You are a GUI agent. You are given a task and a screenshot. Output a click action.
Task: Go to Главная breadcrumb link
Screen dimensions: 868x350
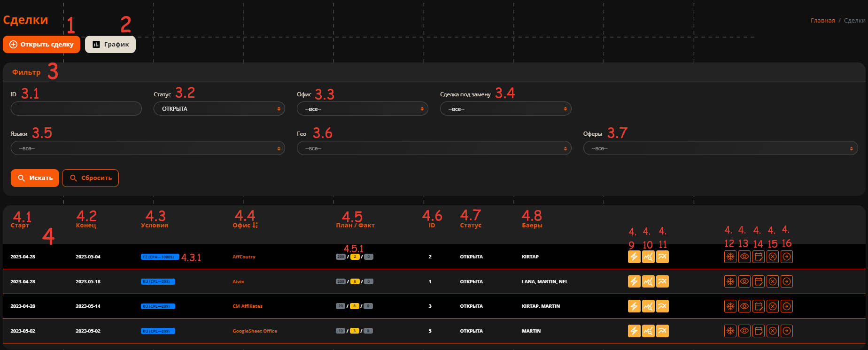(823, 20)
